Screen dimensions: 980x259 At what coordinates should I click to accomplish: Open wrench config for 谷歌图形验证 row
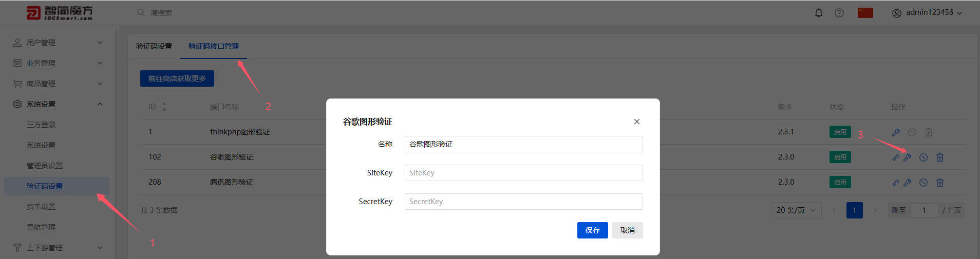point(908,157)
